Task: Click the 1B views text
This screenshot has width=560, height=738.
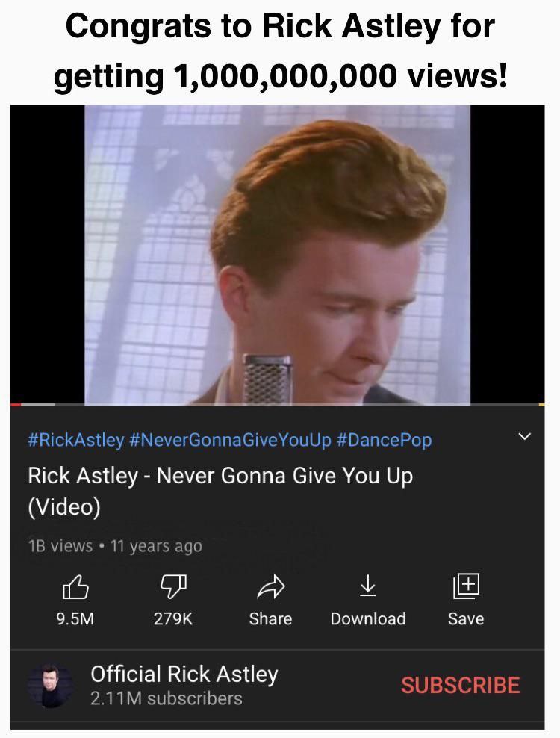Action: (60, 546)
